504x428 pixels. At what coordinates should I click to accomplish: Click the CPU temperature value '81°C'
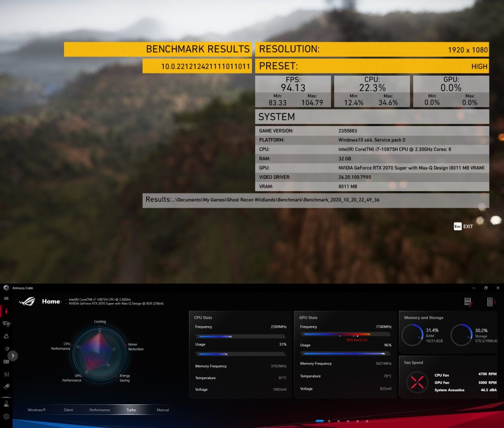283,378
